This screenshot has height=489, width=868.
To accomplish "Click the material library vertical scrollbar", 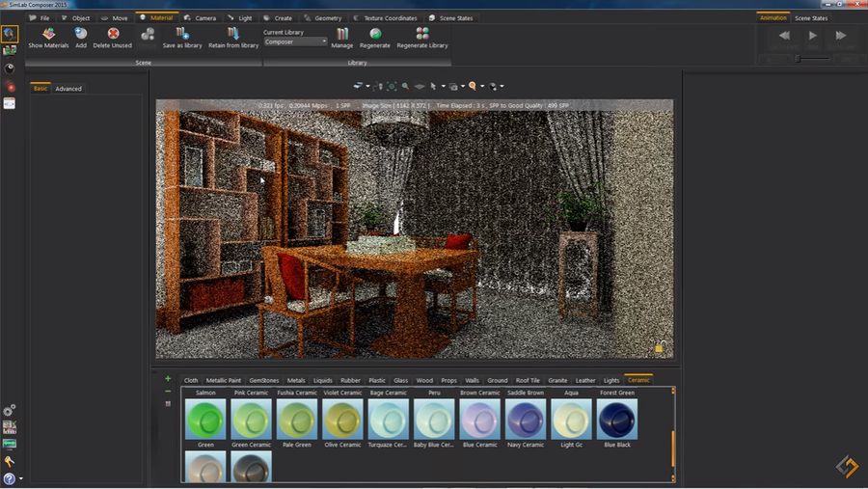I will point(672,448).
